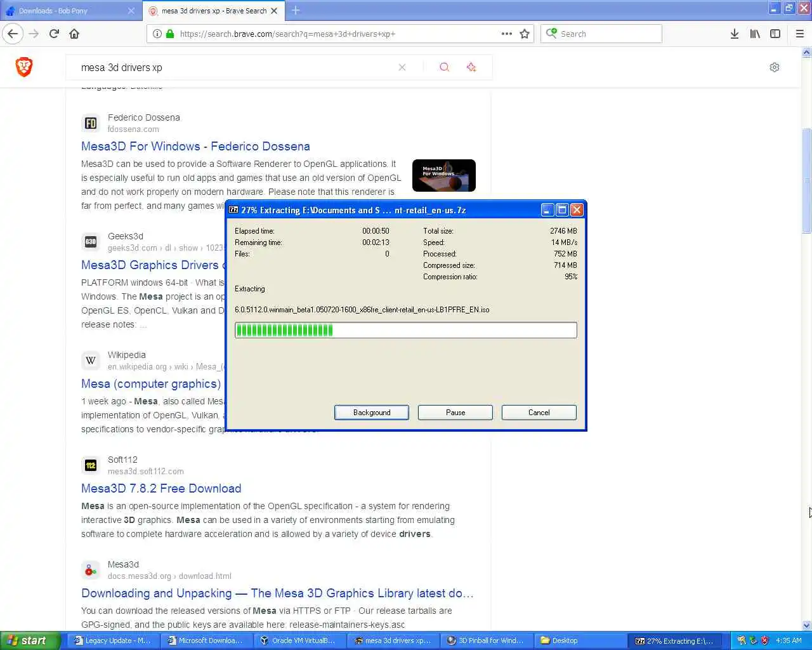Click the Wikipedia W favicon

91,361
